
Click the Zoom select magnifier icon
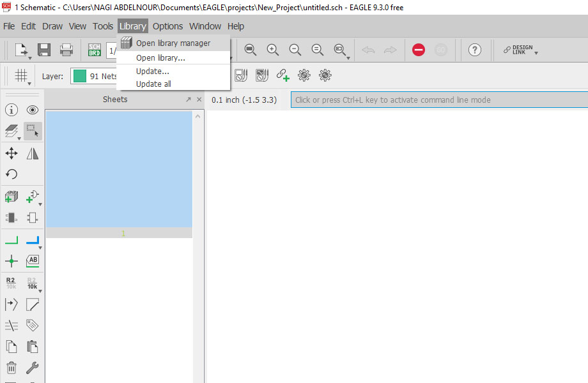(x=340, y=50)
